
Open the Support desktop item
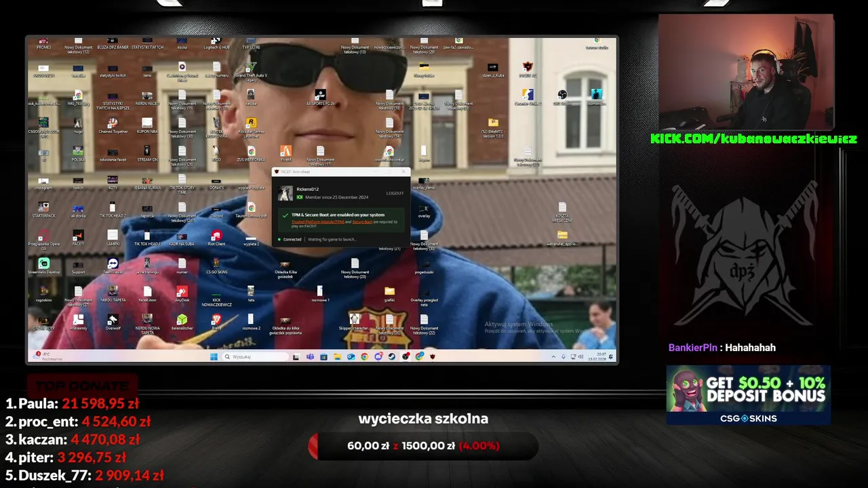pos(78,266)
